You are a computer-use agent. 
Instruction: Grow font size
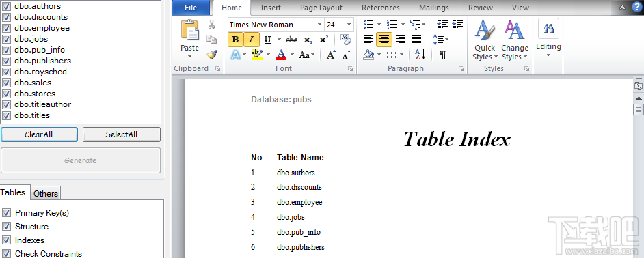[x=331, y=55]
